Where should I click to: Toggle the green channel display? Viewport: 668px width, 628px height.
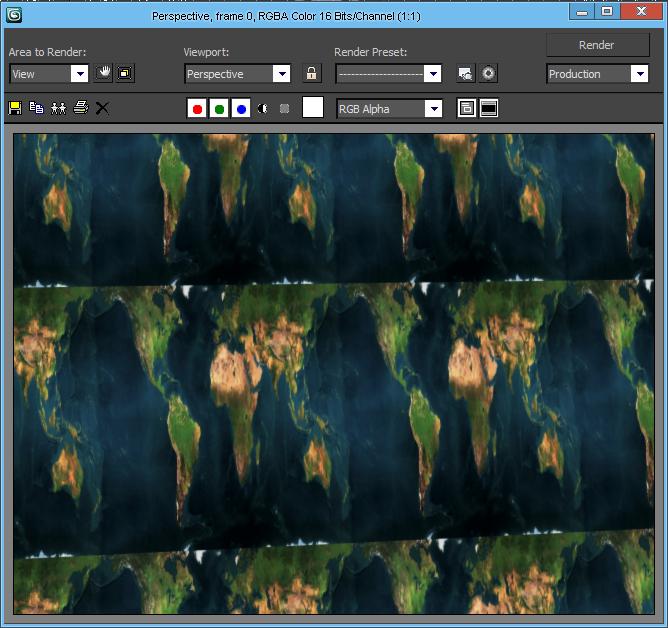219,109
